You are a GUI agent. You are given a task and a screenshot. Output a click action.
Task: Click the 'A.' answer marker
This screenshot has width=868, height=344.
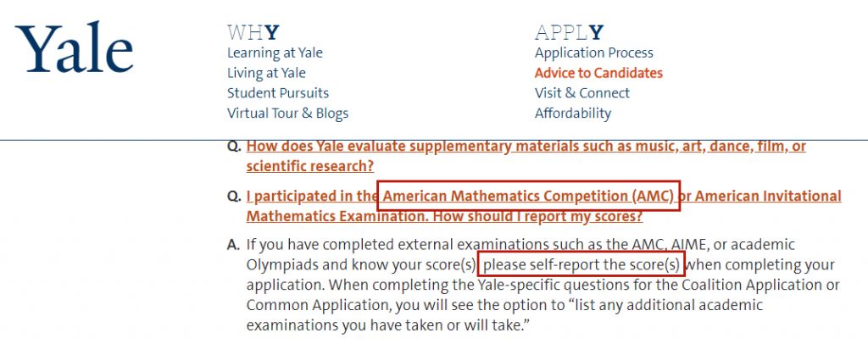point(234,245)
